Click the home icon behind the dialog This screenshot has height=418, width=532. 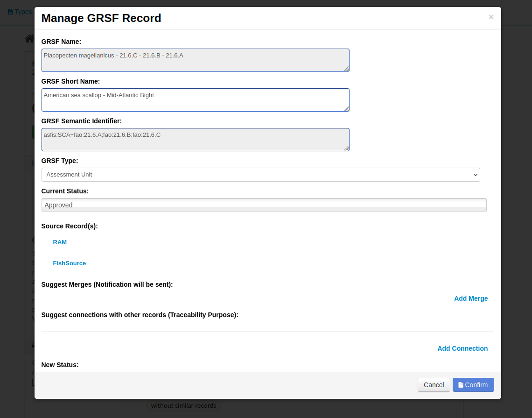[x=29, y=39]
